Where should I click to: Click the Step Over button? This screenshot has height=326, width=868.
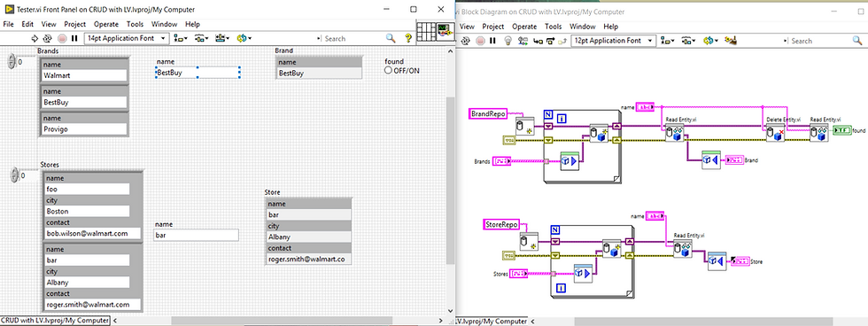coord(550,41)
